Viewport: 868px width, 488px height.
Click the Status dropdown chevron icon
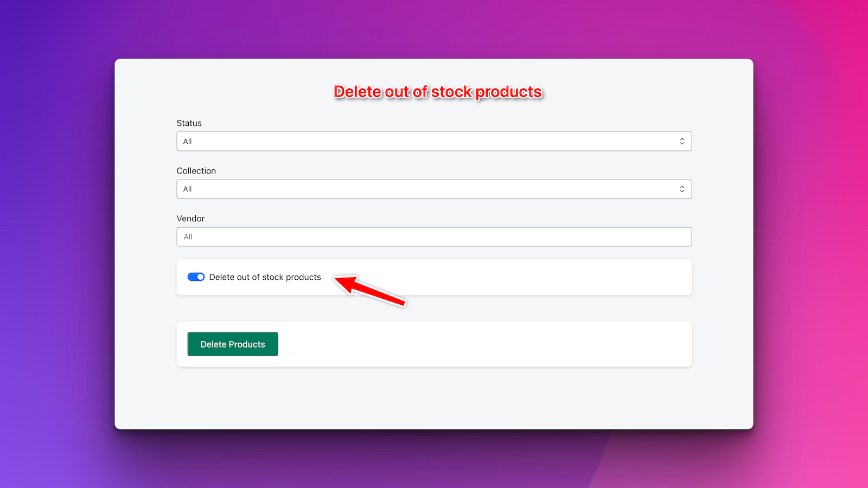tap(682, 141)
